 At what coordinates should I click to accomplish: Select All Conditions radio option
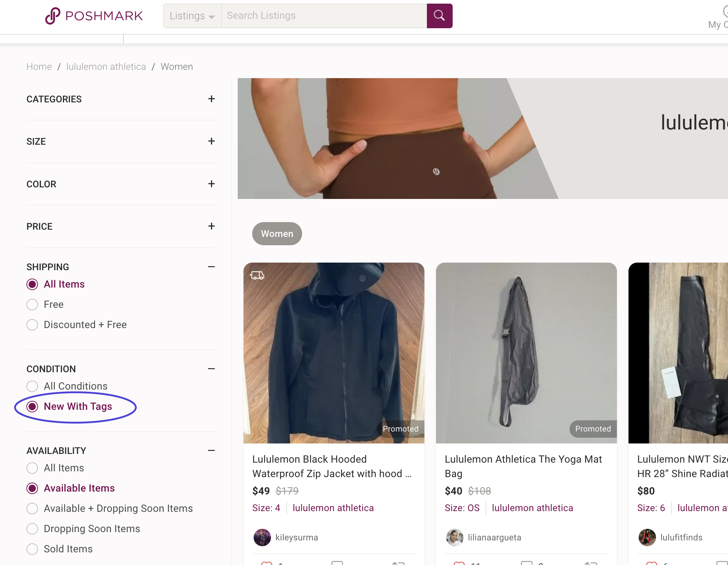[32, 386]
